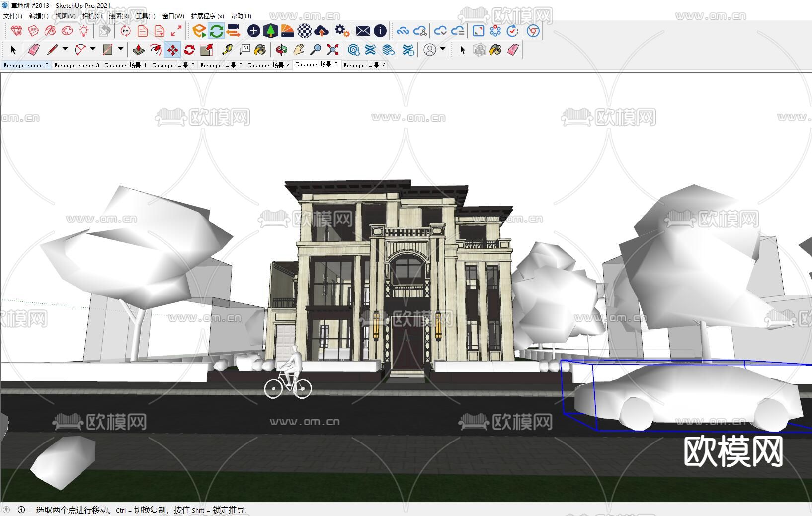The width and height of the screenshot is (812, 516).
Task: Click the Chrome-style circular icon
Action: (533, 31)
